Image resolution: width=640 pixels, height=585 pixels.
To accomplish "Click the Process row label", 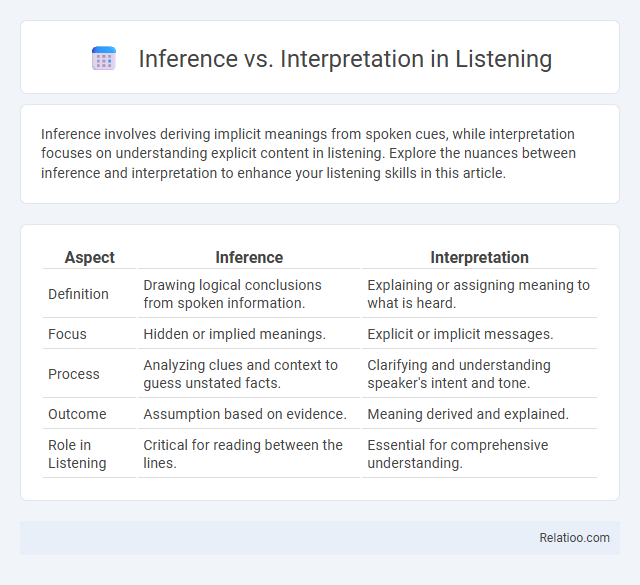I will [74, 374].
